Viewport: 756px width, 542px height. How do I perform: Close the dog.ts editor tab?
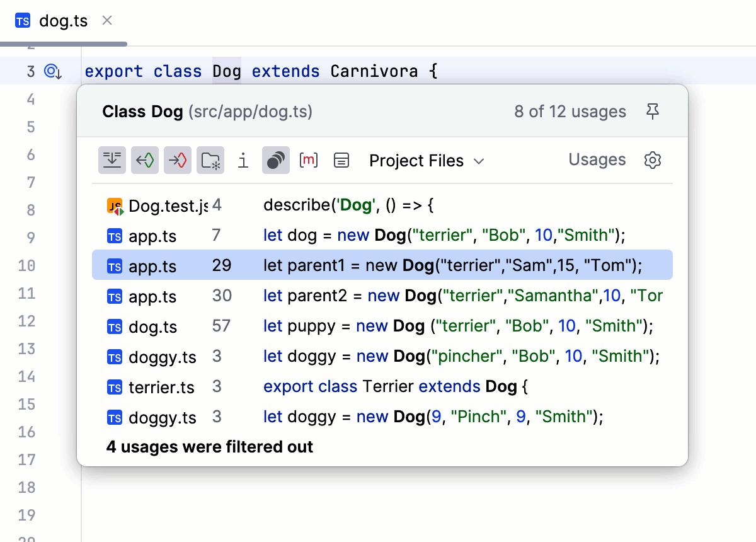[107, 21]
